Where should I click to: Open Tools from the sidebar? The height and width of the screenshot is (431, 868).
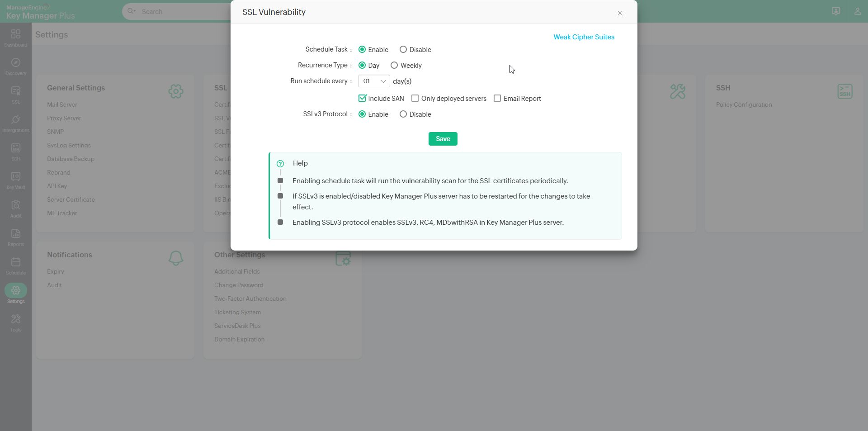pos(16,323)
